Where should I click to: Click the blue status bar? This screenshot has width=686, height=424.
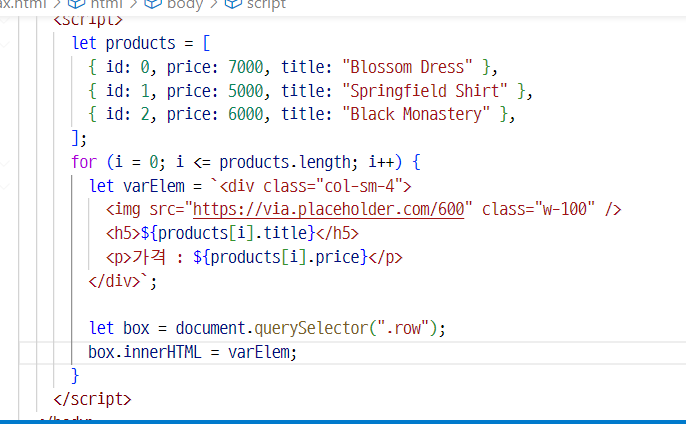pyautogui.click(x=343, y=421)
